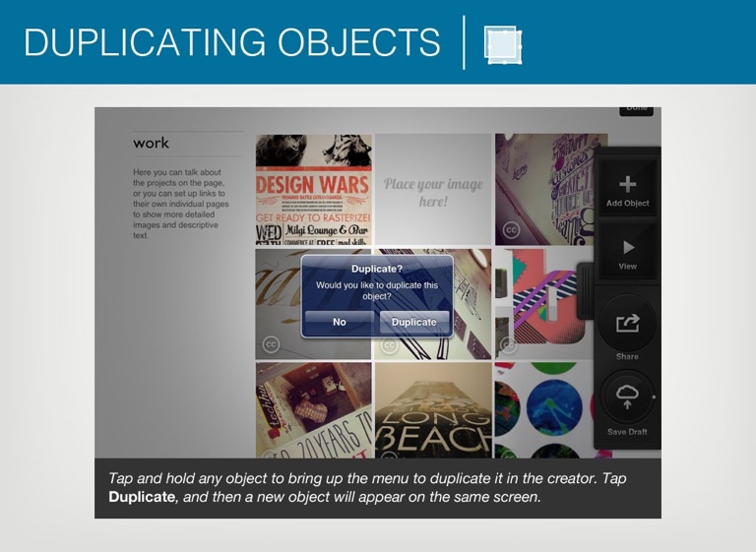The width and height of the screenshot is (756, 552).
Task: Tap the View play icon
Action: click(x=627, y=249)
